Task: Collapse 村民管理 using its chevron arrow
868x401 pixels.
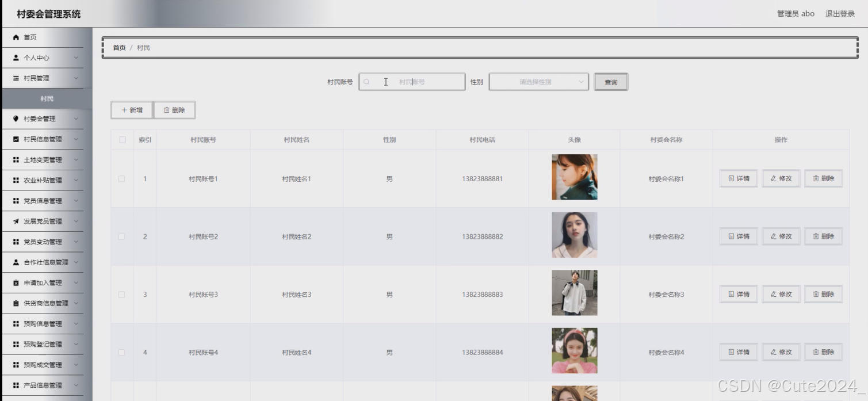Action: pyautogui.click(x=76, y=78)
